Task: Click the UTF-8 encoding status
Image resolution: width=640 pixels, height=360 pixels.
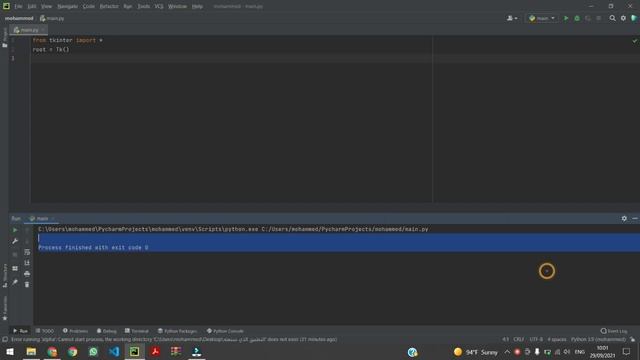Action: 536,340
